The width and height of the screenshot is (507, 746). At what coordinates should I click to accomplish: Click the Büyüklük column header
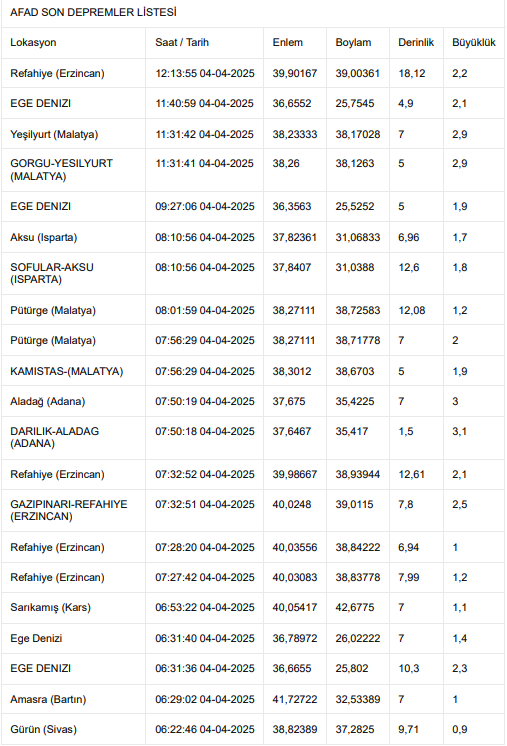pos(474,42)
